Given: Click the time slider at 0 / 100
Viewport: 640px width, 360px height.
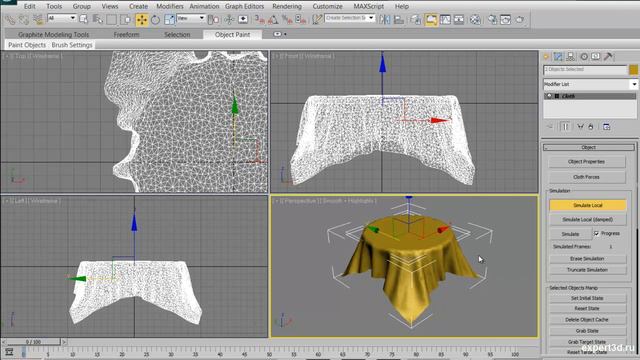Looking at the screenshot, I should pyautogui.click(x=33, y=342).
